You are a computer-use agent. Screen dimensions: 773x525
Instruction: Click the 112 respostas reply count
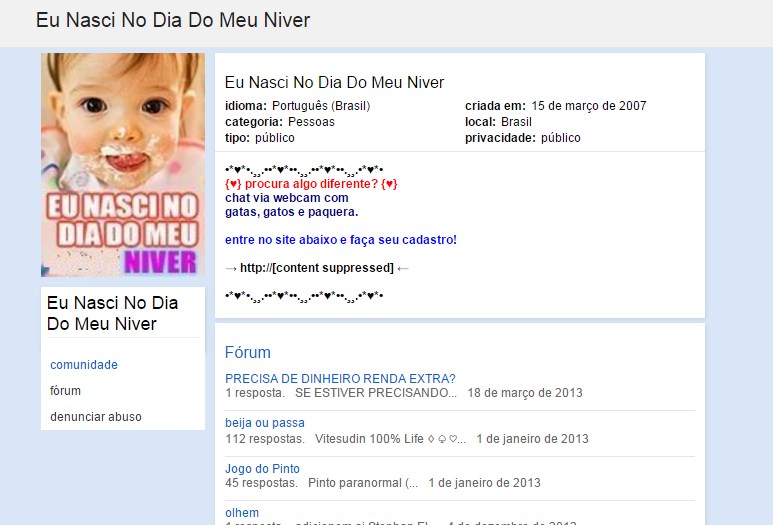pos(265,439)
